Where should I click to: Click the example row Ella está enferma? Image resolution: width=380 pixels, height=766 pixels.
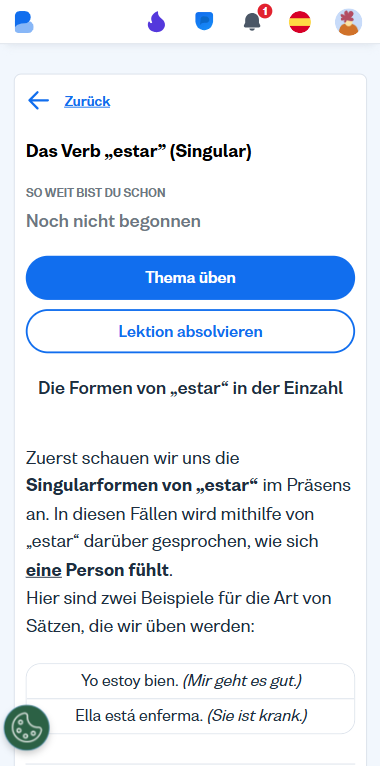(x=190, y=716)
